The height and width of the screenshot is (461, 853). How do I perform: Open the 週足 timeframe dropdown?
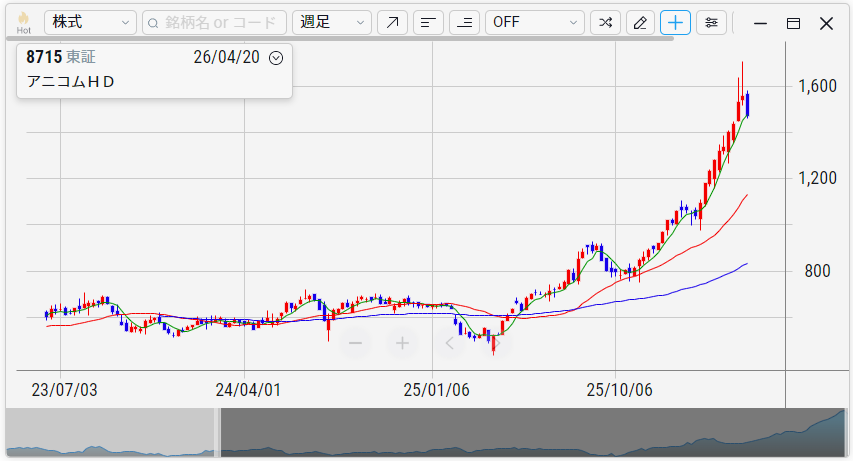(334, 22)
